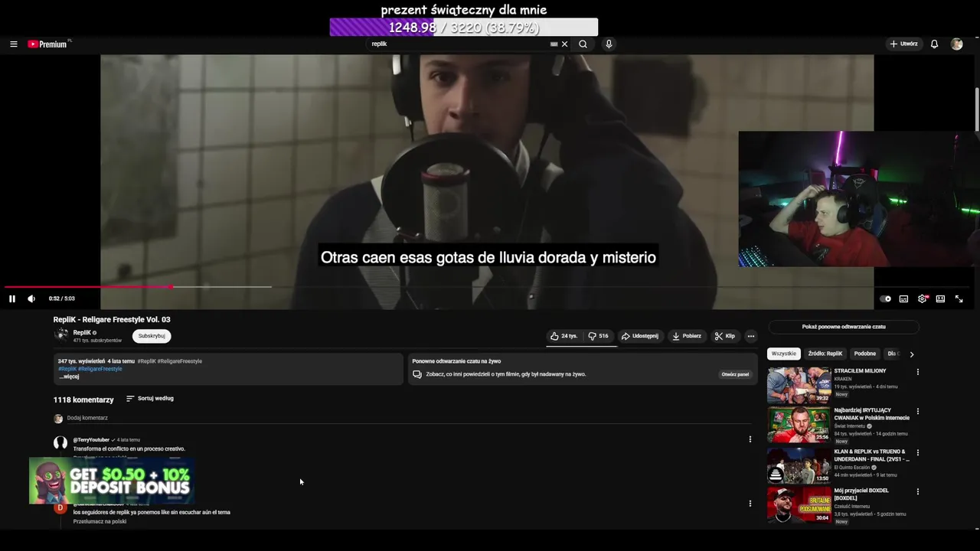Open the Utwórz create button
980x551 pixels.
click(x=903, y=44)
